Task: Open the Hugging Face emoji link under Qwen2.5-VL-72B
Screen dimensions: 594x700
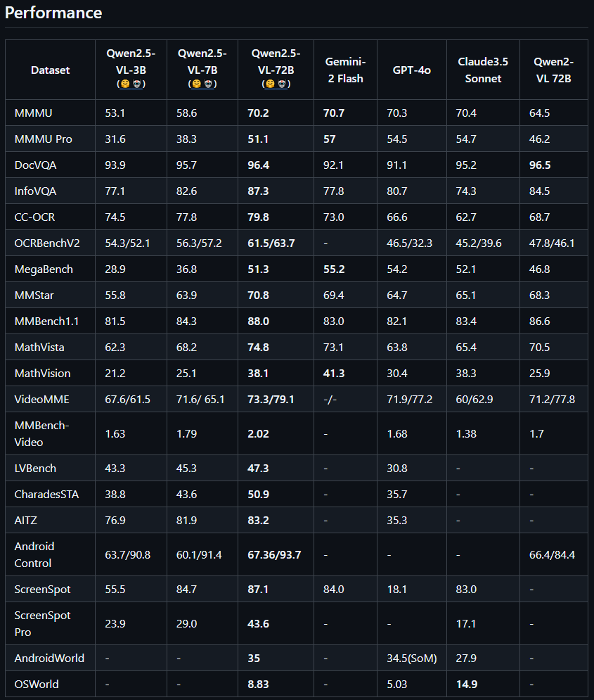Action: [x=270, y=84]
